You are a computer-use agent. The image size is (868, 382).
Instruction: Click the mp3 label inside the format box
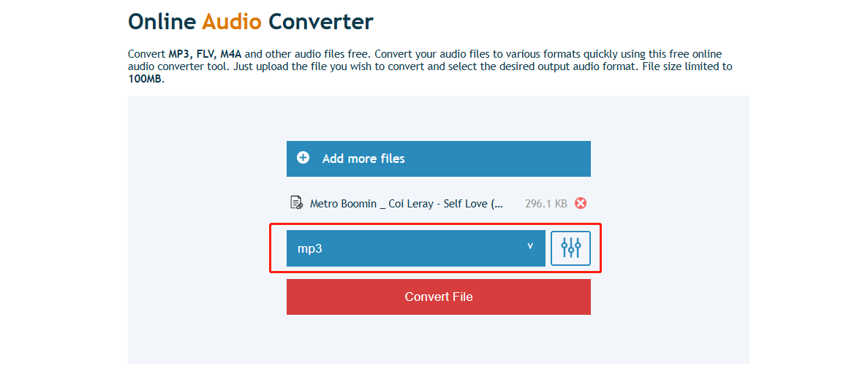[310, 249]
